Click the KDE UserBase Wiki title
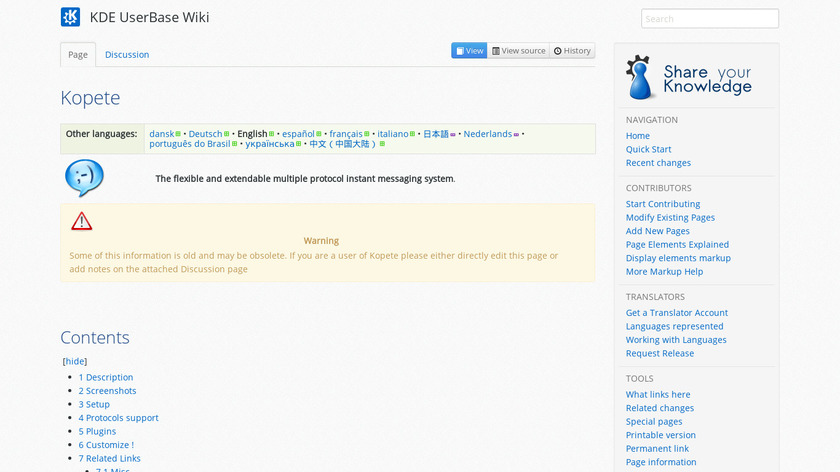 click(x=149, y=17)
